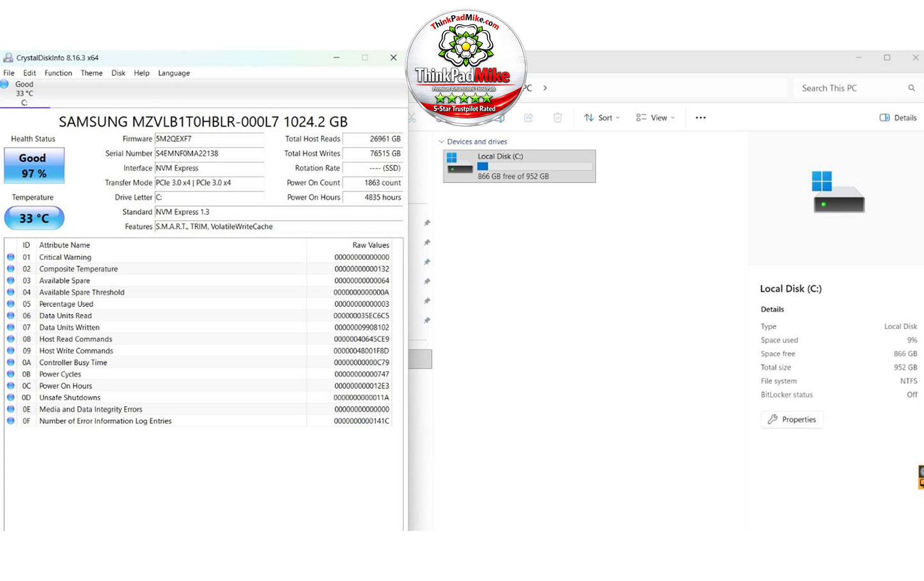Open the Sort dropdown in File Explorer
Viewport: 924px width, 581px height.
click(x=602, y=118)
